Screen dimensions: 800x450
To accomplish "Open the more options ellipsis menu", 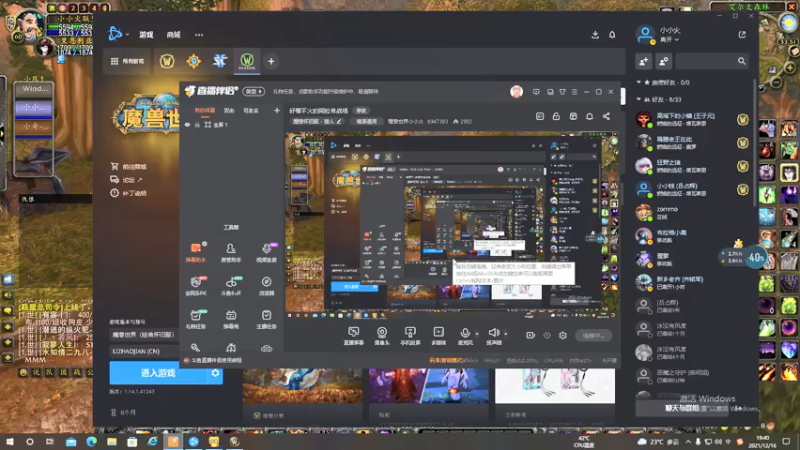I will click(x=199, y=35).
